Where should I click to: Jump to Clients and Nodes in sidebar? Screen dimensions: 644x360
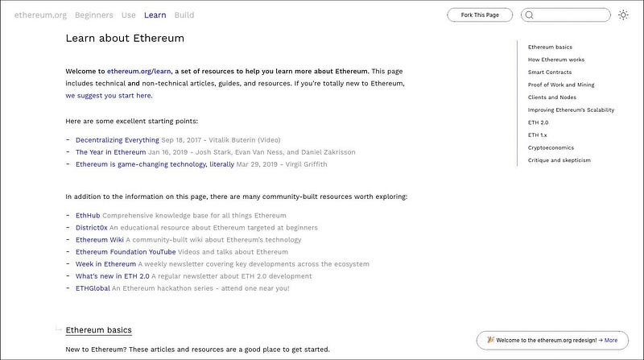(x=552, y=97)
